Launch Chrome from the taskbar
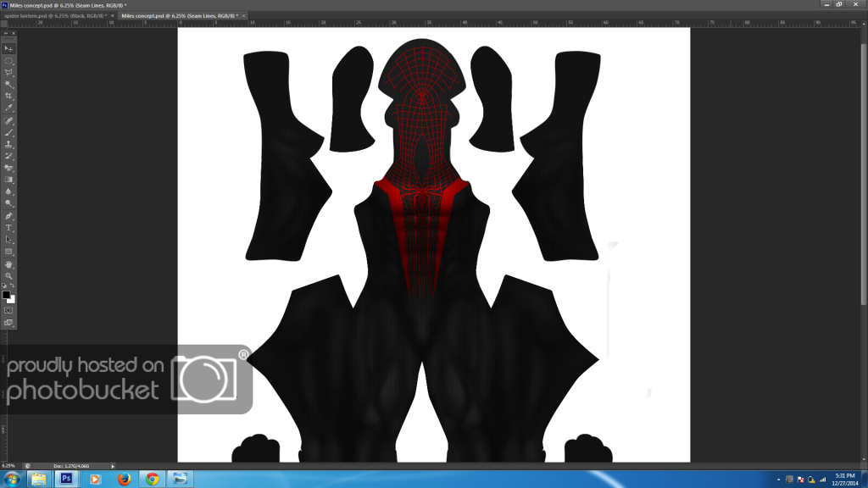 (153, 480)
